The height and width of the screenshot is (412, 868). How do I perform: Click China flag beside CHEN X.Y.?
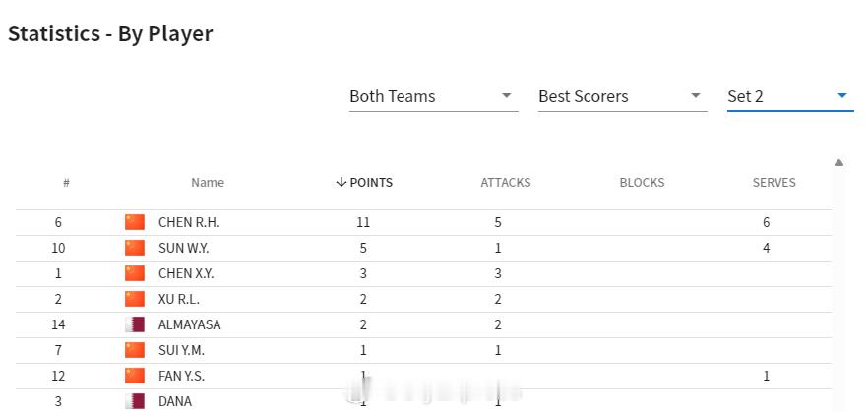click(135, 273)
